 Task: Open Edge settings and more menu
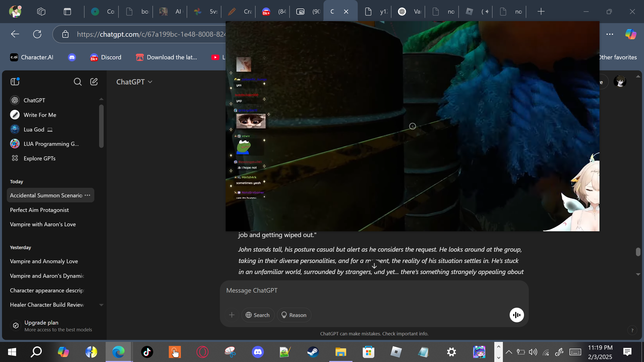pyautogui.click(x=610, y=34)
